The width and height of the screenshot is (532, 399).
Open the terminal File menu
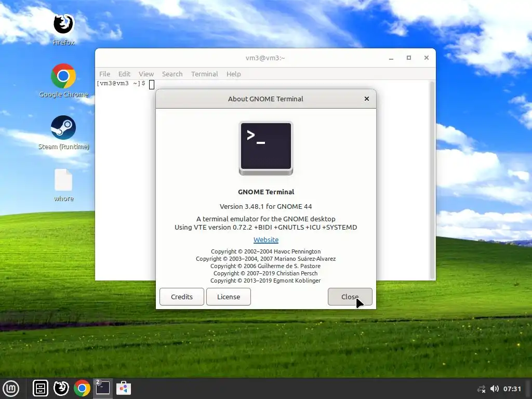(104, 74)
